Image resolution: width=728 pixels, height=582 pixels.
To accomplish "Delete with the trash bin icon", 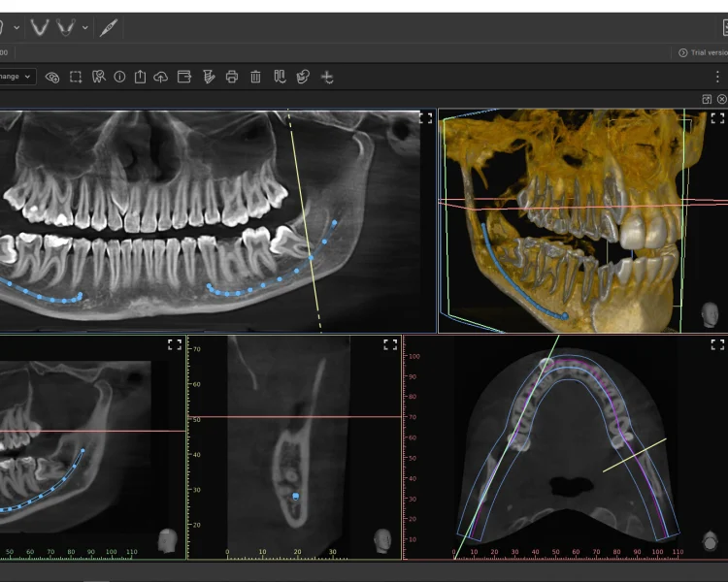I will click(255, 77).
